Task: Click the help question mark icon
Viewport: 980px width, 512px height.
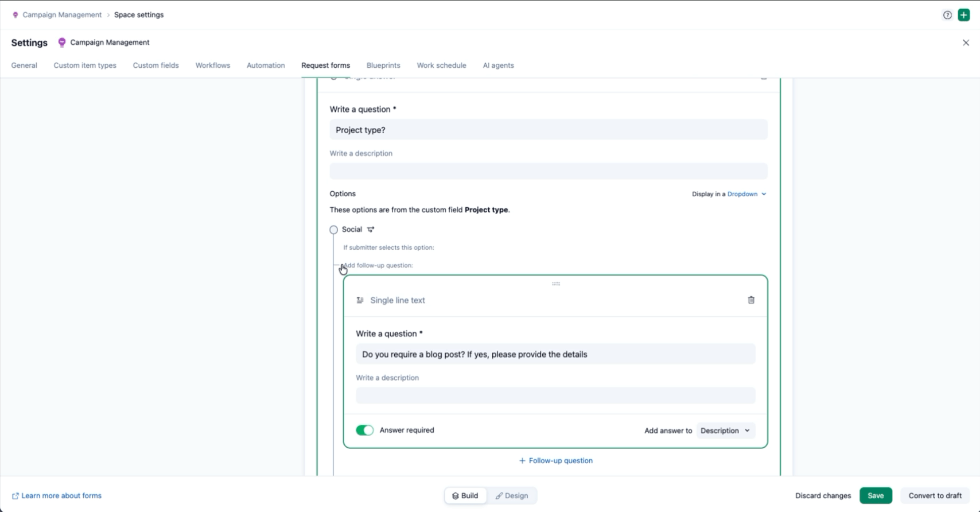Action: pos(947,15)
